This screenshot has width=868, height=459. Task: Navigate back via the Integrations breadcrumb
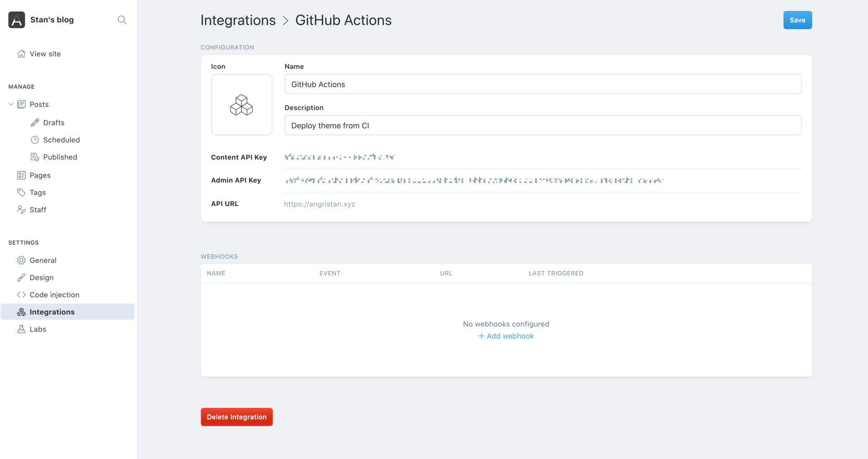coord(238,20)
